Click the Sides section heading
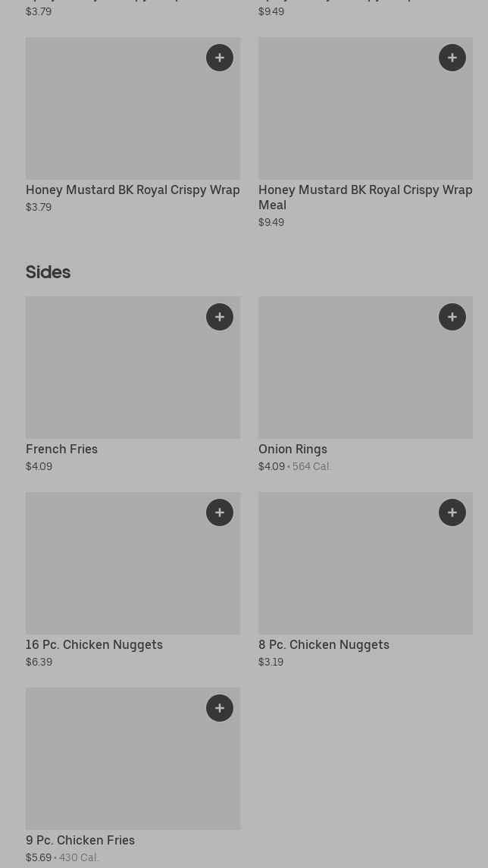488x868 pixels. click(x=48, y=271)
